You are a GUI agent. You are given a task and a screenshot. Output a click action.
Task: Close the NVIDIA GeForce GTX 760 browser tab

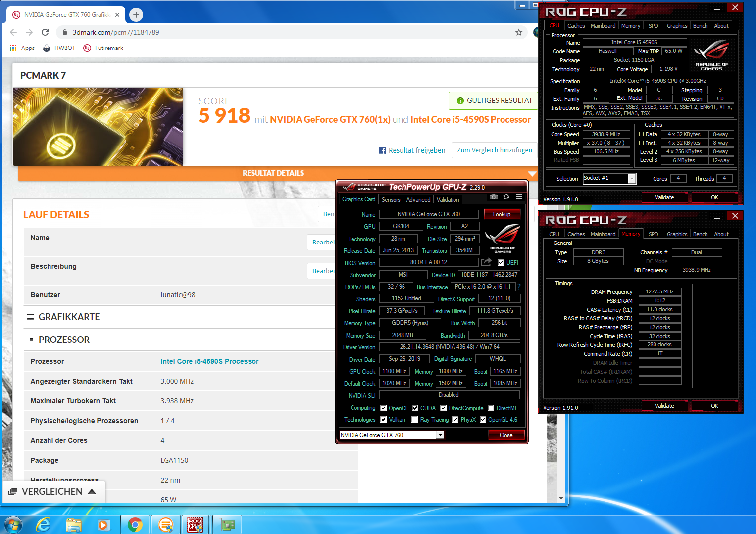coord(117,15)
